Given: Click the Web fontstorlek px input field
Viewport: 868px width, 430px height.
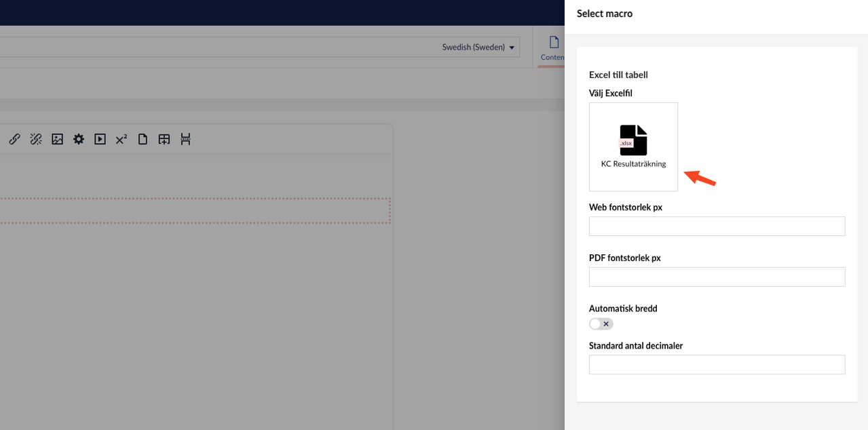Looking at the screenshot, I should [717, 227].
